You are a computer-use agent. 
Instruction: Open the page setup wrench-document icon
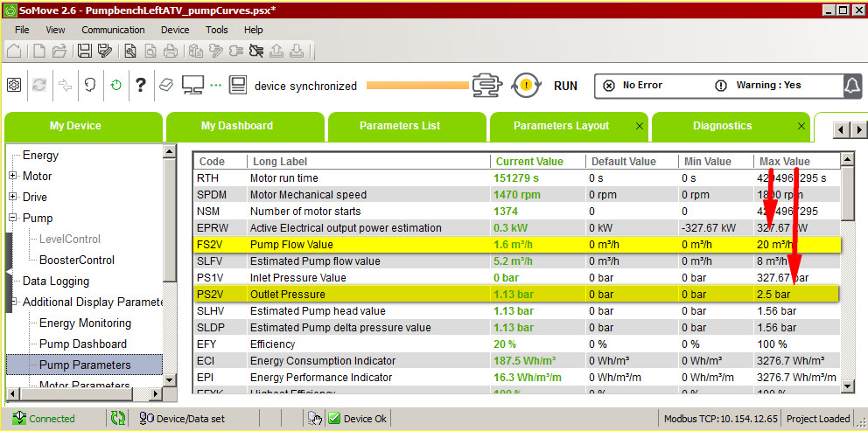(x=130, y=52)
